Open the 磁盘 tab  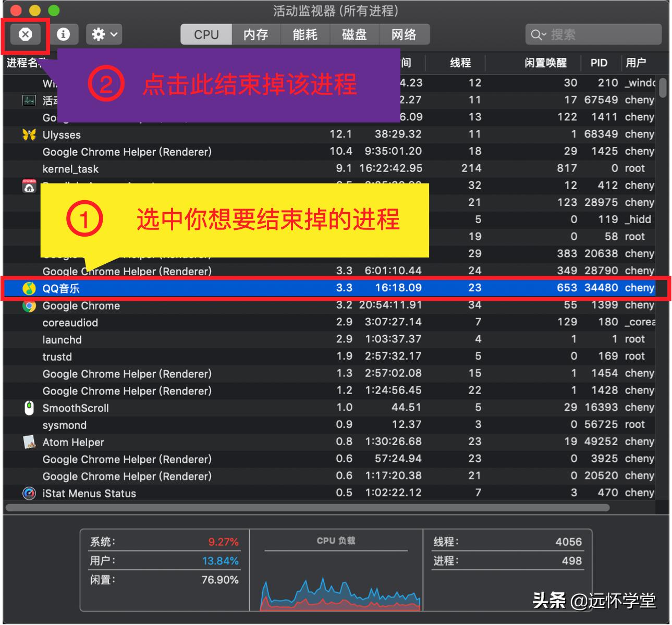pos(355,34)
